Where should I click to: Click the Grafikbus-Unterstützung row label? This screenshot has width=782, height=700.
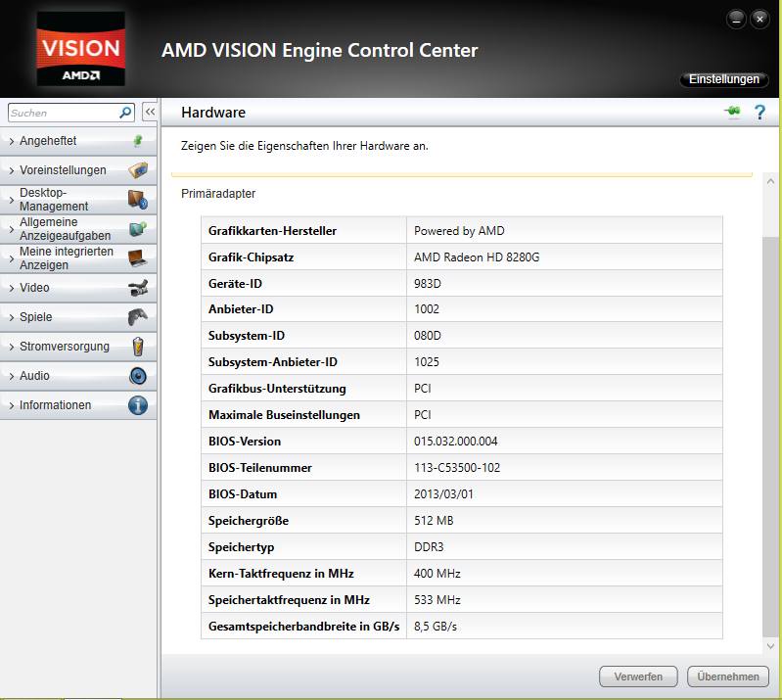tap(277, 389)
